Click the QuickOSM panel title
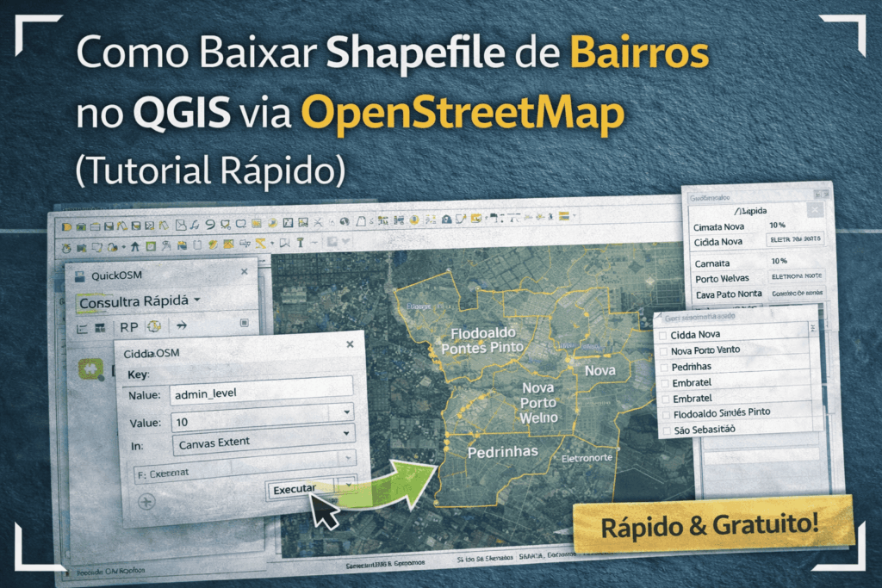This screenshot has height=588, width=882. pyautogui.click(x=116, y=275)
